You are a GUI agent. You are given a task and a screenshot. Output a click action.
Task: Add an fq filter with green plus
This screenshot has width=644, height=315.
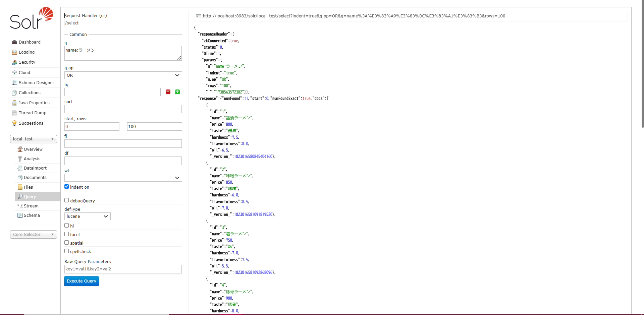(x=177, y=92)
